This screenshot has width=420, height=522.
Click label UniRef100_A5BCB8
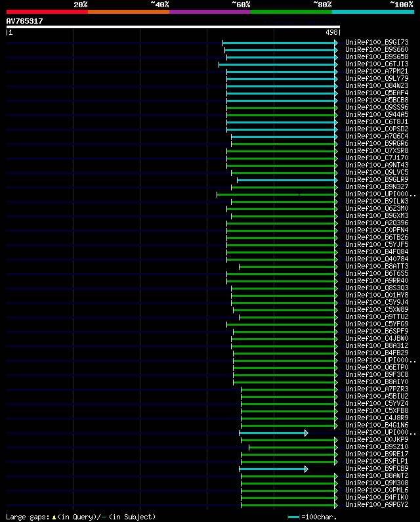377,100
